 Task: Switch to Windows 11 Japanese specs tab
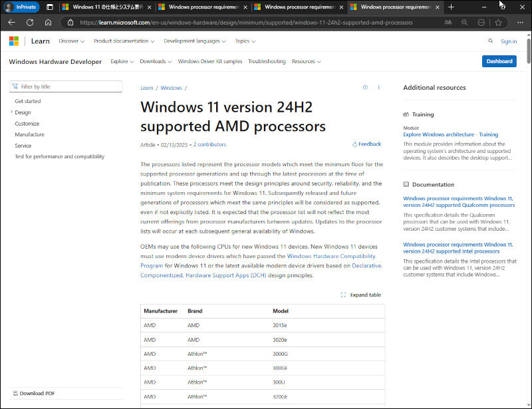(108, 7)
